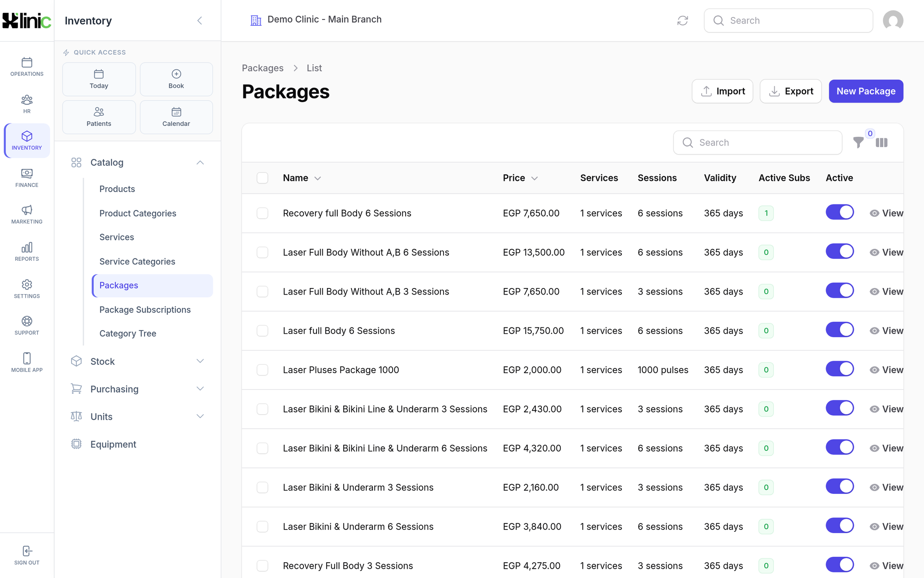The image size is (924, 578).
Task: Click the Export button
Action: pos(790,91)
